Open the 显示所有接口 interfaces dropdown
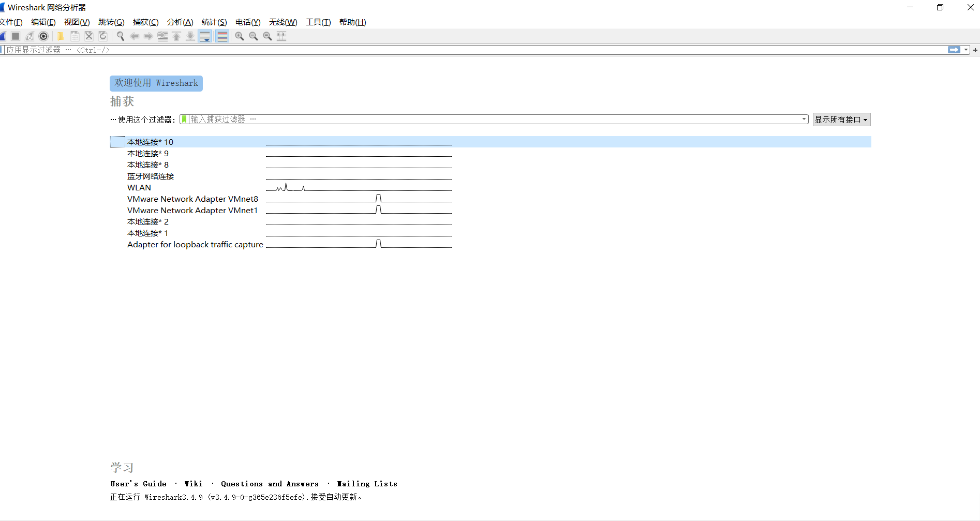Image resolution: width=980 pixels, height=521 pixels. (x=841, y=119)
